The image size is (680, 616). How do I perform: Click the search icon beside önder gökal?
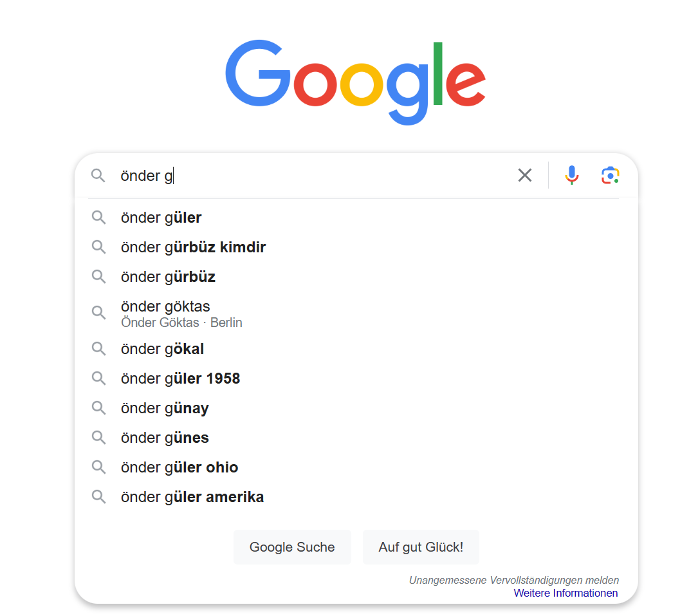(98, 349)
